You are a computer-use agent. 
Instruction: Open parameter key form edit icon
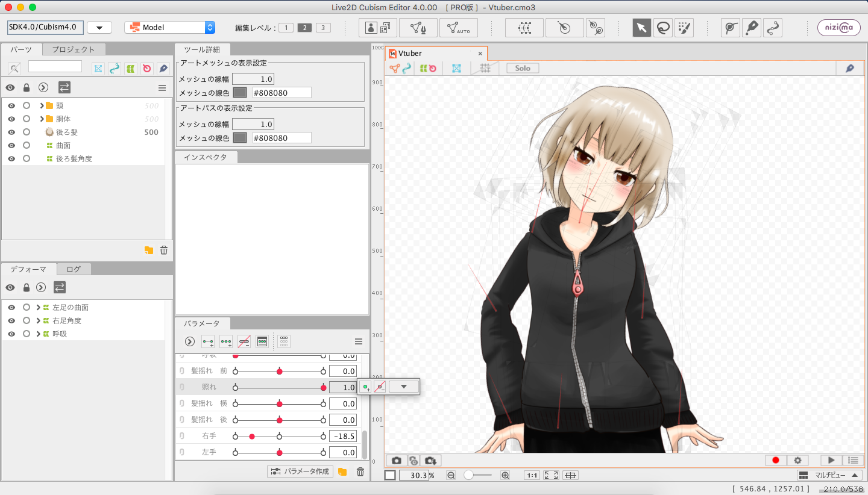point(262,341)
